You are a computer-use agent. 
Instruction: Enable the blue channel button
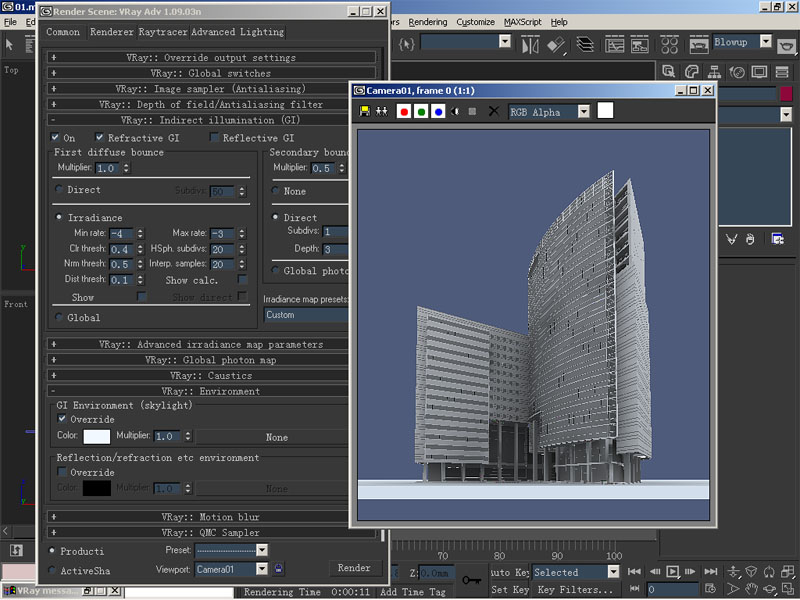pyautogui.click(x=438, y=111)
